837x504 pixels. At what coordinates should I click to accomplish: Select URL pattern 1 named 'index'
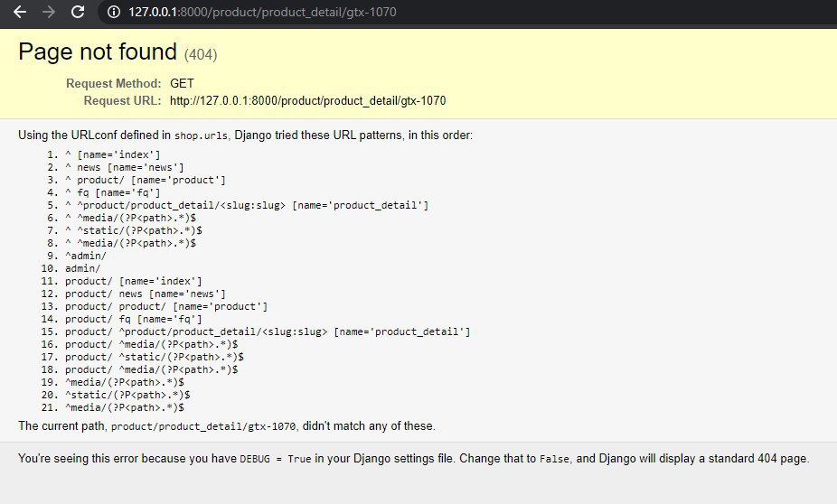pyautogui.click(x=113, y=154)
